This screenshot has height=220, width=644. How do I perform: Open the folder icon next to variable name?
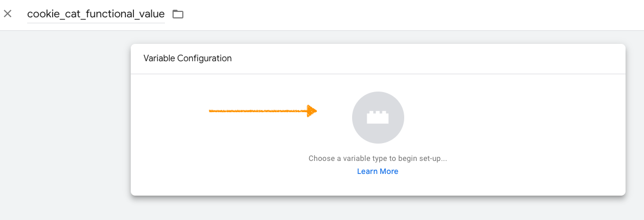[178, 15]
